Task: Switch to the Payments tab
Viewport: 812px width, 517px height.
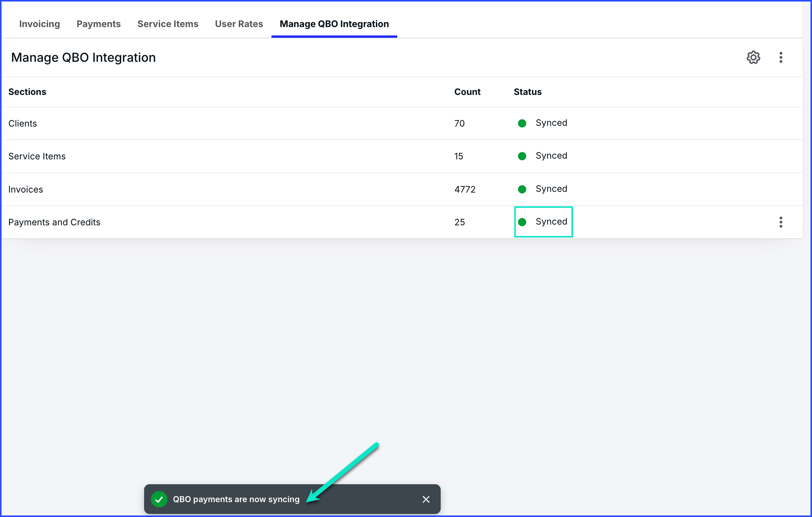Action: click(99, 24)
